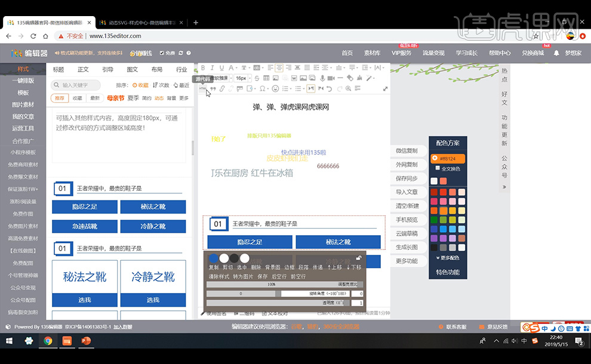Insert a blockquote with quote icon

point(213,89)
